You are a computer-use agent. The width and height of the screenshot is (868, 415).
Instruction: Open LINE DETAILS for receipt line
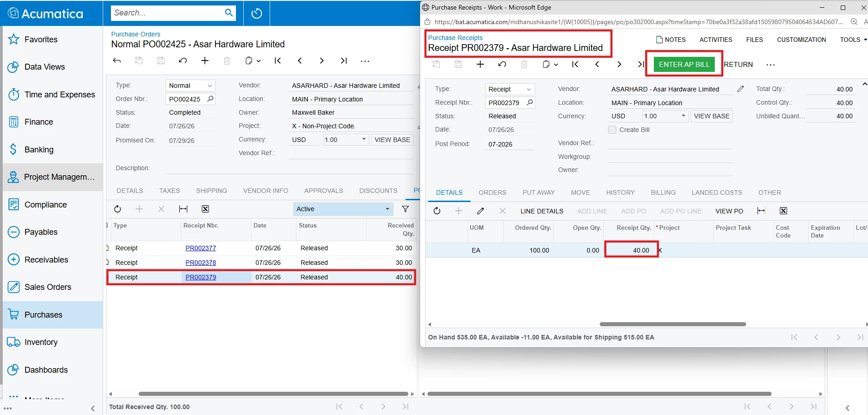542,211
